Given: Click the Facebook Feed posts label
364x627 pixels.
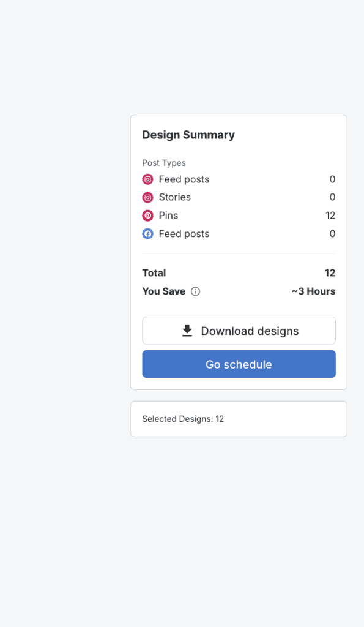Looking at the screenshot, I should [x=183, y=233].
